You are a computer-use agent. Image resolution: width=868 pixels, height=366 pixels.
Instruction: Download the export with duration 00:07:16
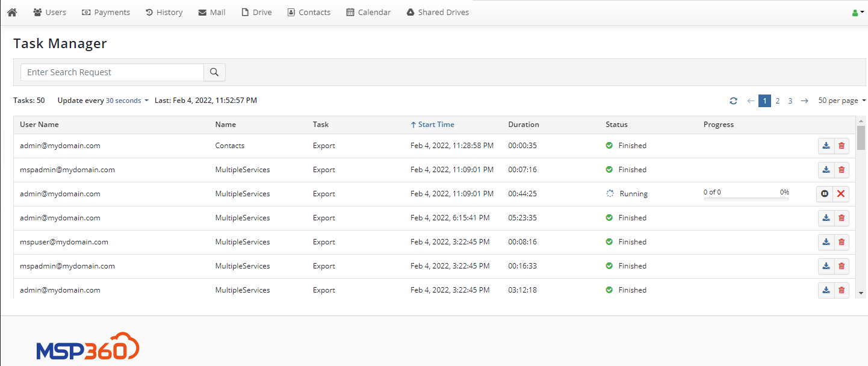[x=826, y=170]
